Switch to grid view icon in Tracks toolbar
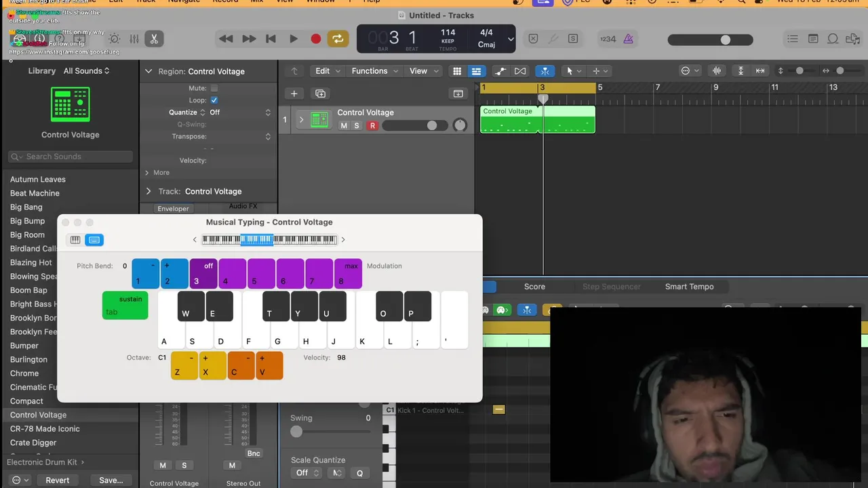This screenshot has height=488, width=868. (457, 71)
